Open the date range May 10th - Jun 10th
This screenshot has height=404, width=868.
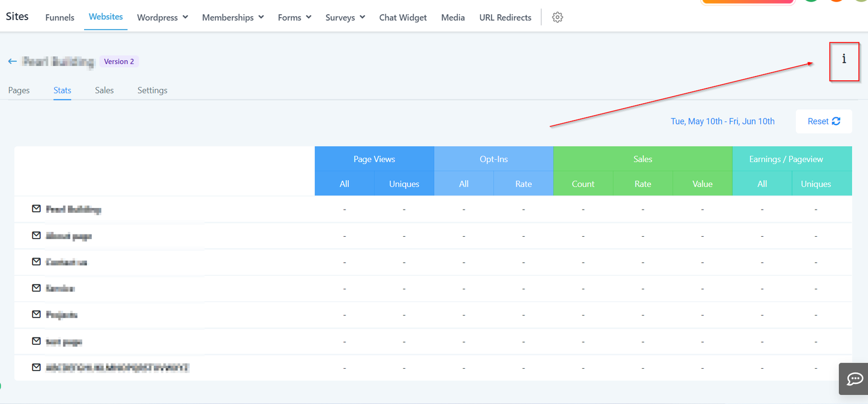pos(722,121)
